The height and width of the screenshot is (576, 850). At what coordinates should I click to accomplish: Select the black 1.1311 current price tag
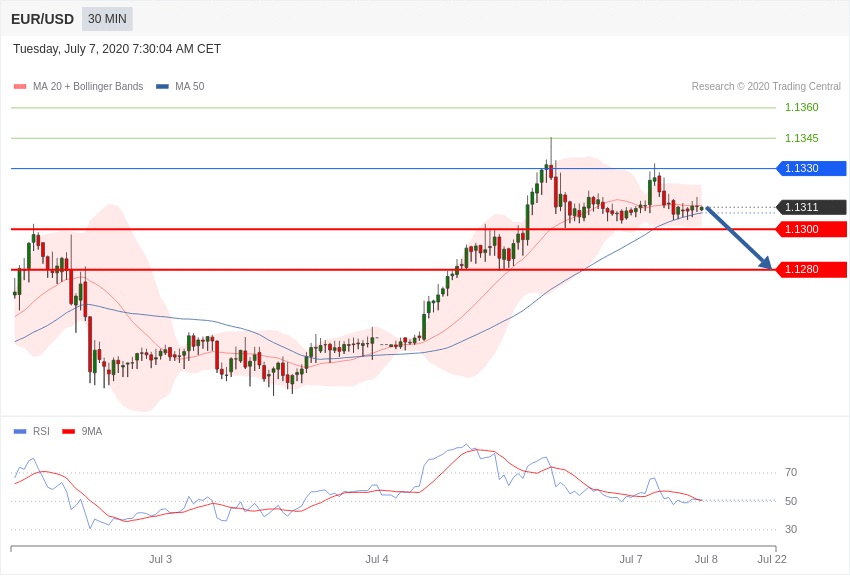pos(811,208)
